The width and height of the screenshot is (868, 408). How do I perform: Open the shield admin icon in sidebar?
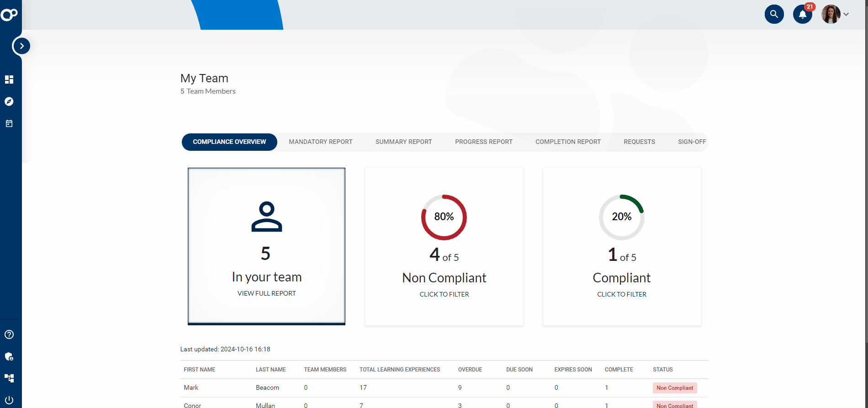click(9, 356)
